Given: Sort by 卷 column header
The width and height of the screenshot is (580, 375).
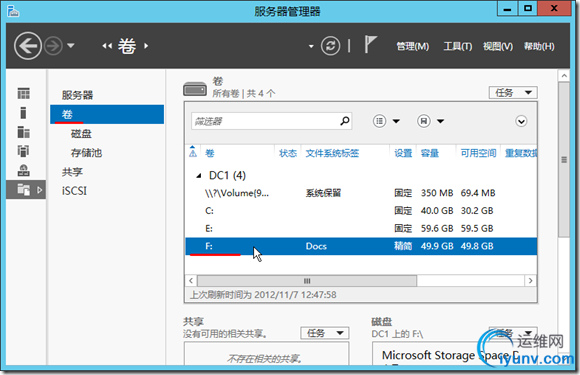Looking at the screenshot, I should click(210, 153).
